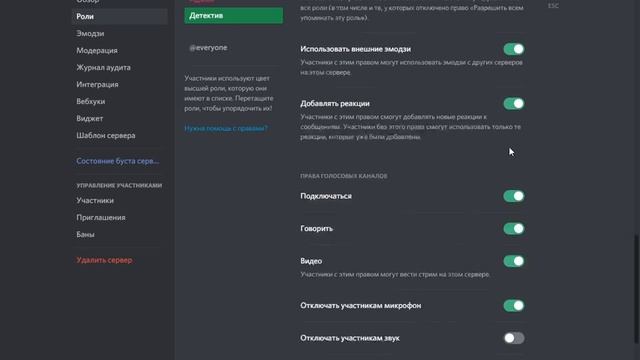The width and height of the screenshot is (640, 360).
Task: Open the Роли settings section
Action: (x=120, y=16)
